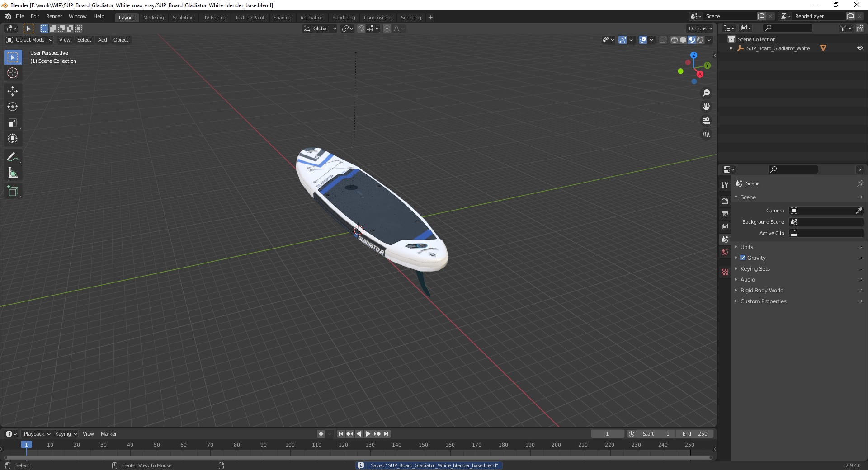The image size is (868, 470).
Task: Toggle auto keying record button
Action: [321, 434]
